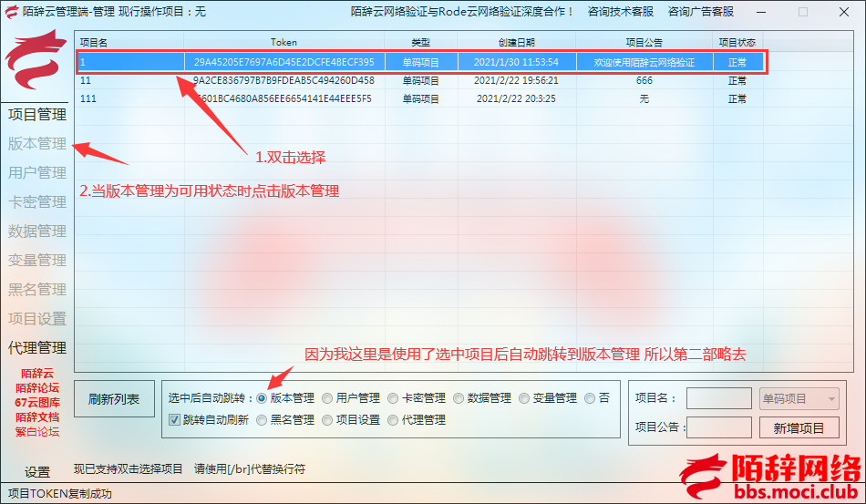This screenshot has height=504, width=866.
Task: Open the 陌辞论坛 link
Action: [37, 388]
